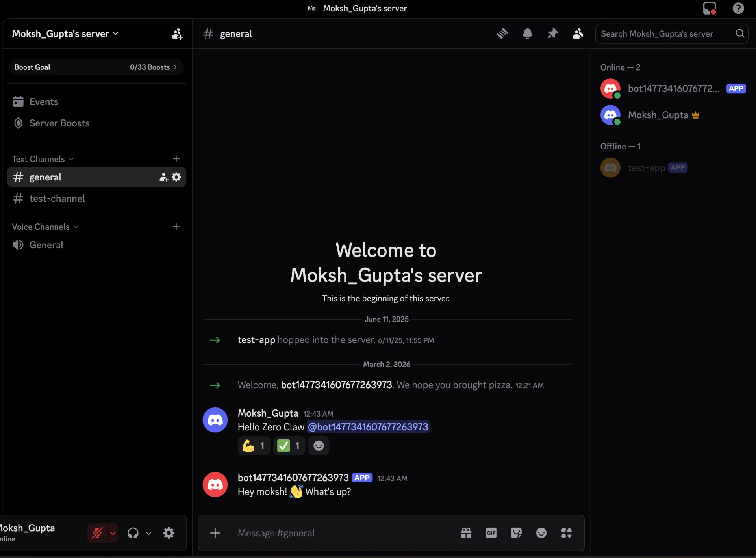The width and height of the screenshot is (756, 558).
Task: Toggle the member list icon
Action: [578, 33]
